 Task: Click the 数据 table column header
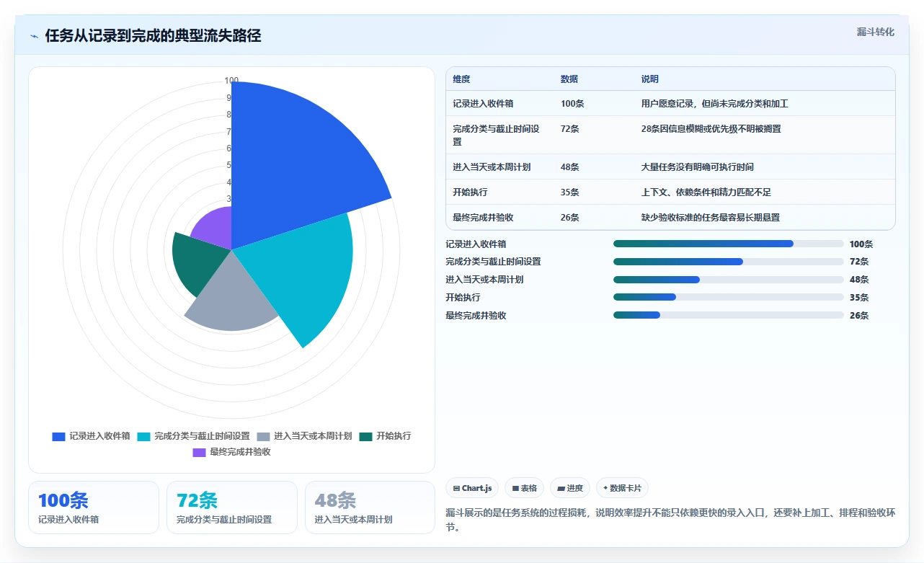click(569, 79)
